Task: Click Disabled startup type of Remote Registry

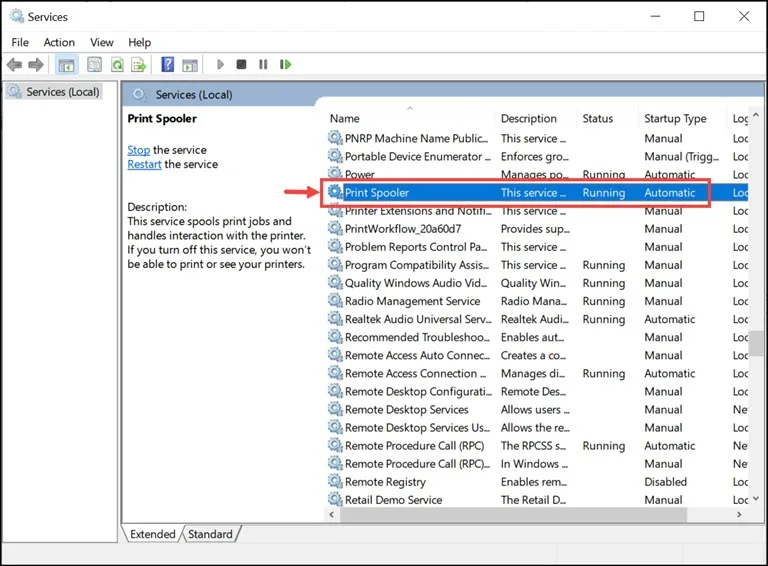Action: 665,482
